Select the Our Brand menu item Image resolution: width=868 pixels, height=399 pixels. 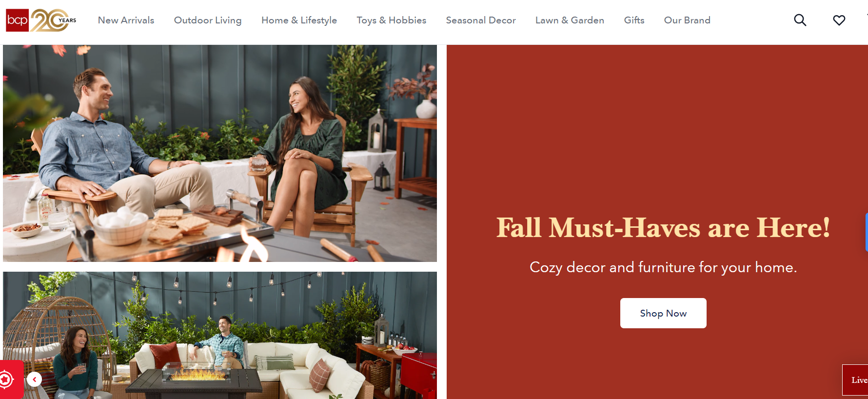pos(687,20)
